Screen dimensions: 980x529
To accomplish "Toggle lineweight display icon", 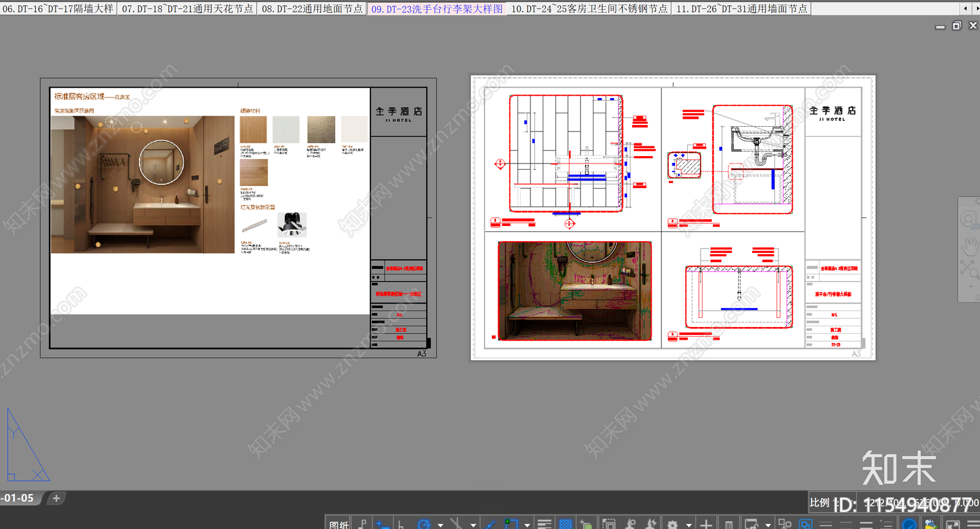I will click(x=544, y=524).
